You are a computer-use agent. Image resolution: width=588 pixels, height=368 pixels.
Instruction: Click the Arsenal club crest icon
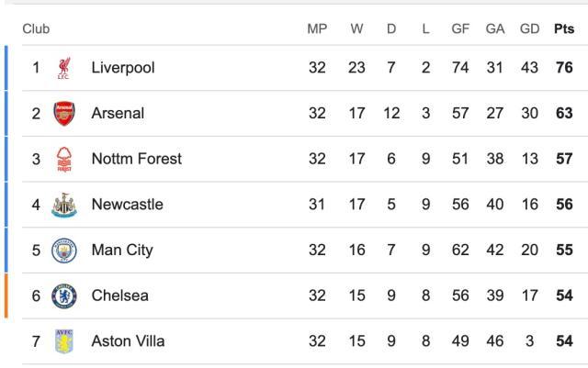64,114
